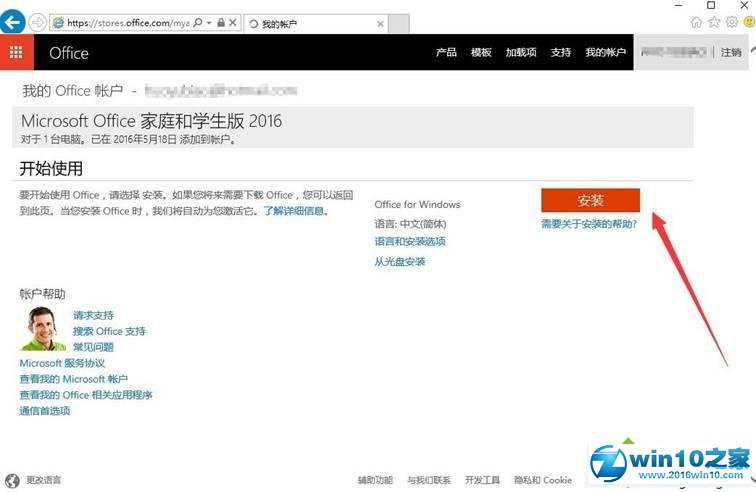Click 更改语言 footer link

coord(43,480)
